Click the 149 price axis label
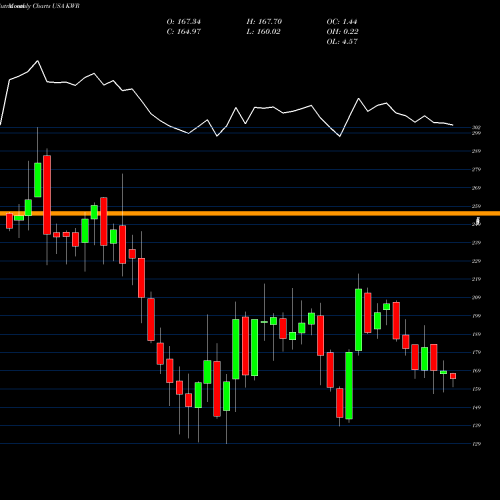 pyautogui.click(x=476, y=407)
